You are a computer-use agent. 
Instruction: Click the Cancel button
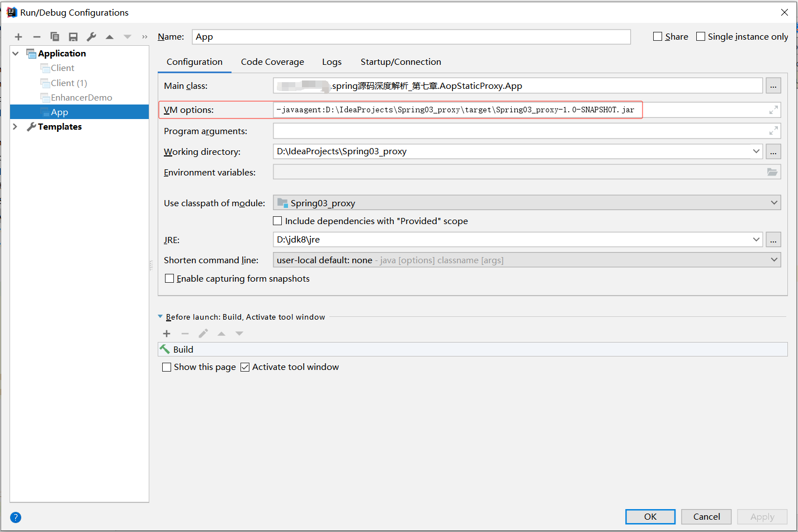pyautogui.click(x=707, y=516)
